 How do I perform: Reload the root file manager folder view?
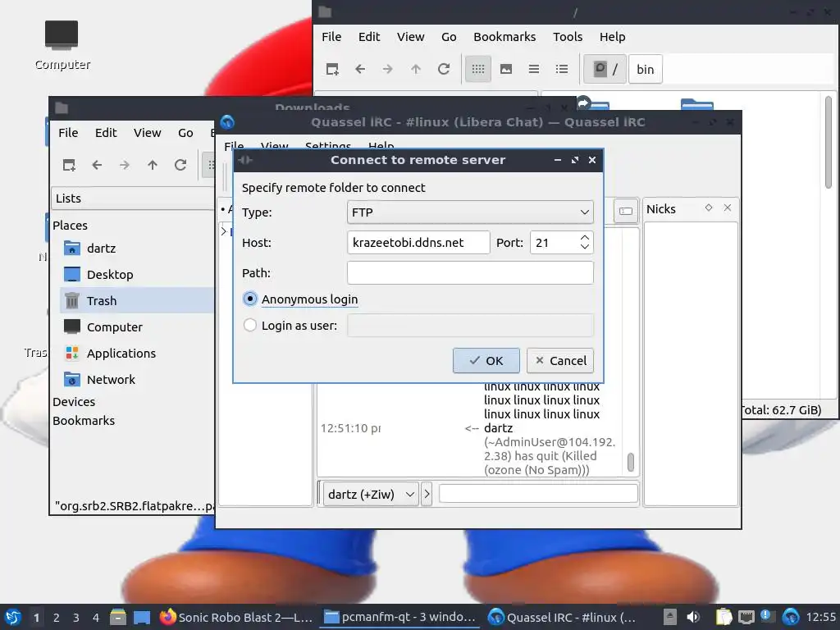444,69
